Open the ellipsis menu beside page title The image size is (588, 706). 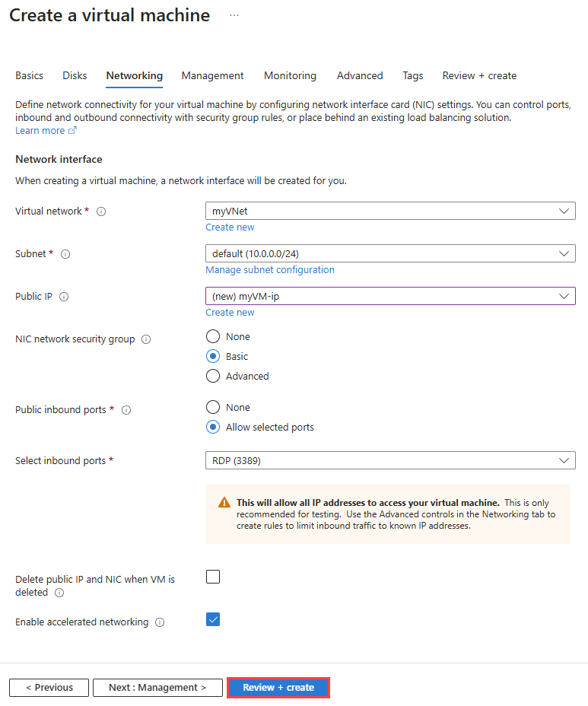(234, 15)
